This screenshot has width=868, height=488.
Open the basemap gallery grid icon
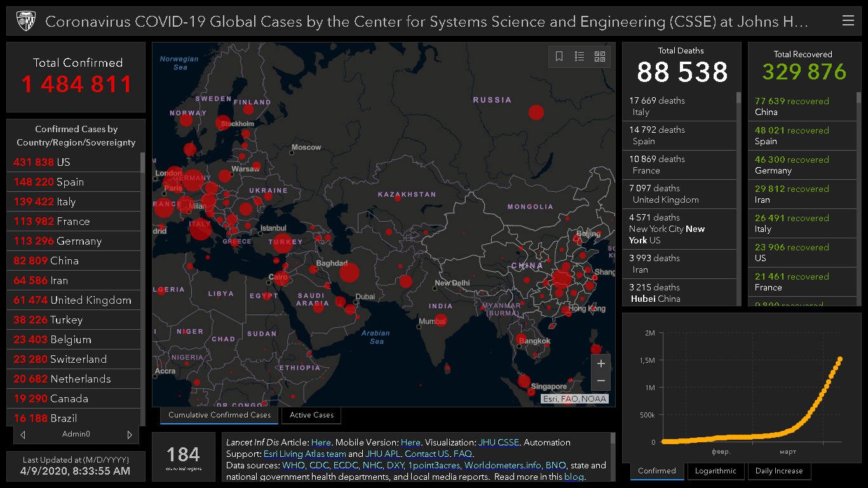[x=600, y=57]
